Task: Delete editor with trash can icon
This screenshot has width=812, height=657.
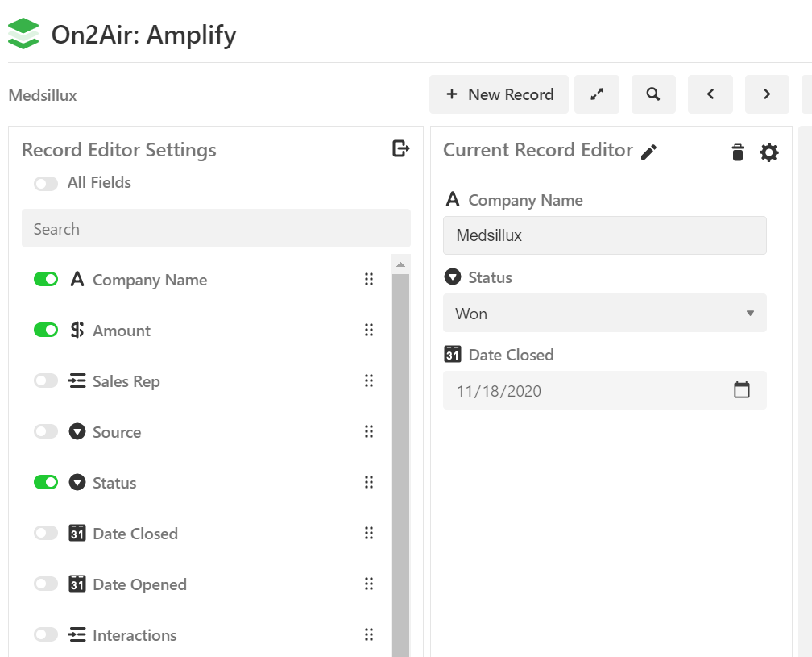Action: (x=737, y=152)
